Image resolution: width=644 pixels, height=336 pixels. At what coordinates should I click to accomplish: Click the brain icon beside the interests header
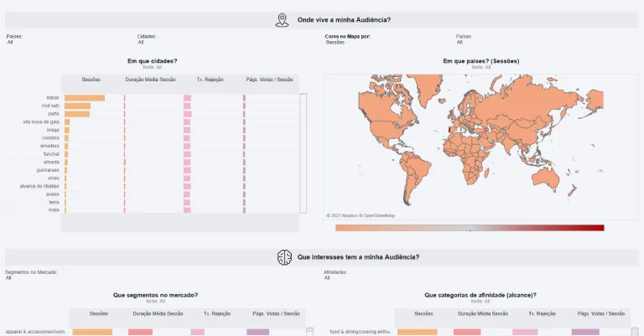284,257
